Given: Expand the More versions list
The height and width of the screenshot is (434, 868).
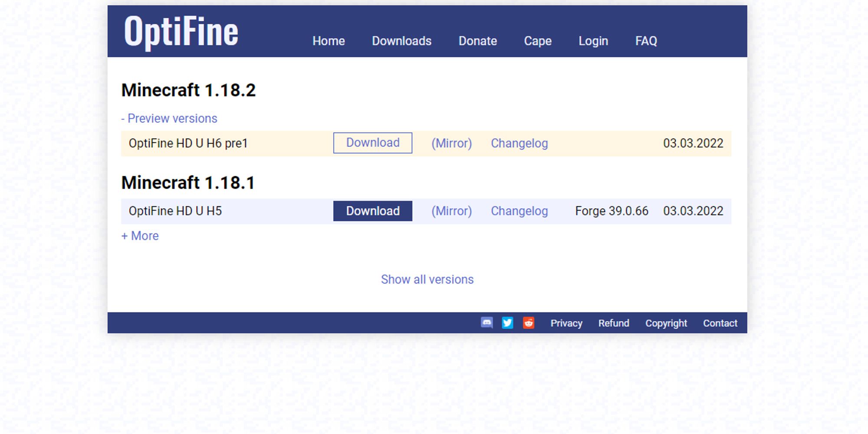Looking at the screenshot, I should (140, 236).
